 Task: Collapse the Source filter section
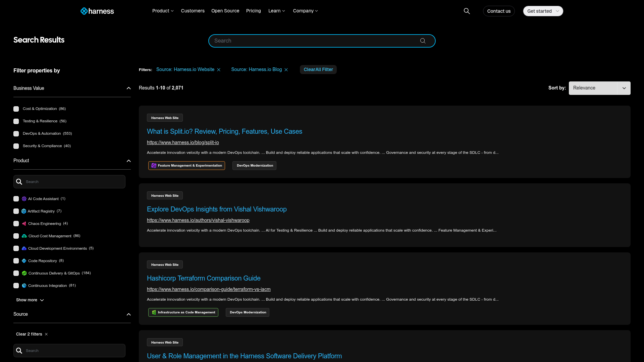(128, 314)
